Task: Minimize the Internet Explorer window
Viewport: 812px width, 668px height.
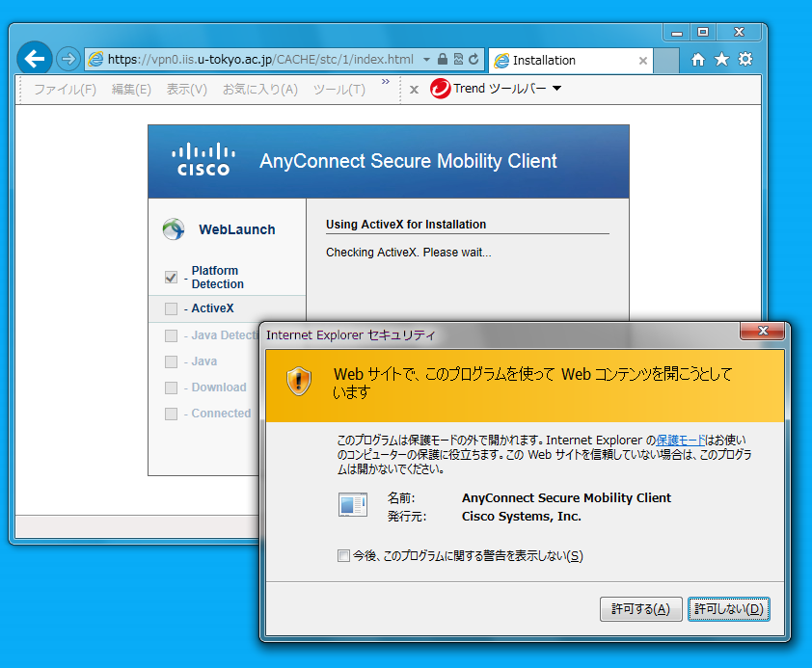Action: pyautogui.click(x=676, y=32)
